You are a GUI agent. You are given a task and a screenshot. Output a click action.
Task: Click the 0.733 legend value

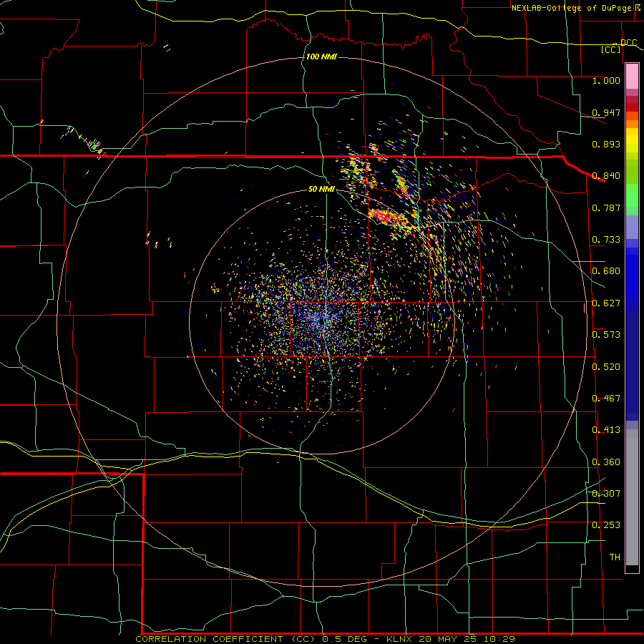606,240
